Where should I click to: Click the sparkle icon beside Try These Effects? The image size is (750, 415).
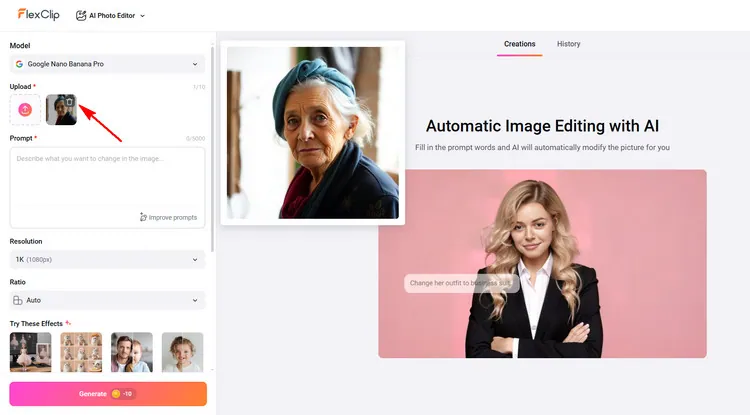pos(68,323)
